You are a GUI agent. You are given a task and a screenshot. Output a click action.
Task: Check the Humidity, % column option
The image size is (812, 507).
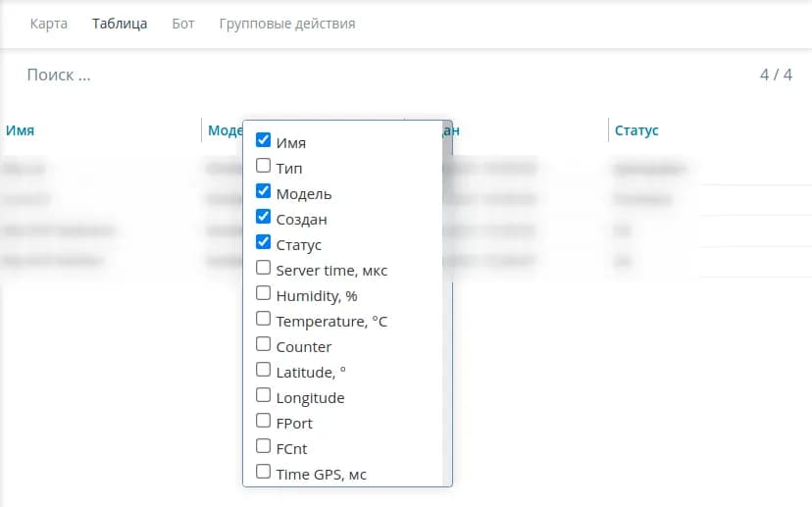263,293
